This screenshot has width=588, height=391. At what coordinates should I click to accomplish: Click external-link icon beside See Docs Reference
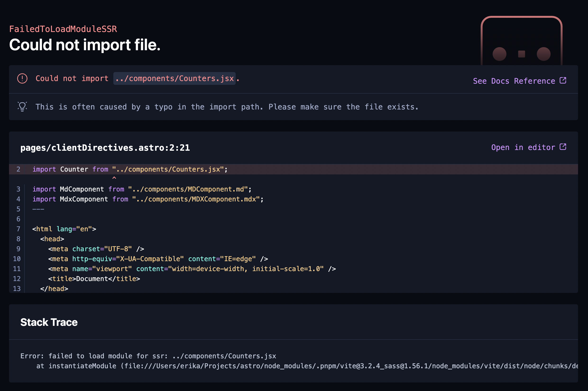click(x=563, y=80)
